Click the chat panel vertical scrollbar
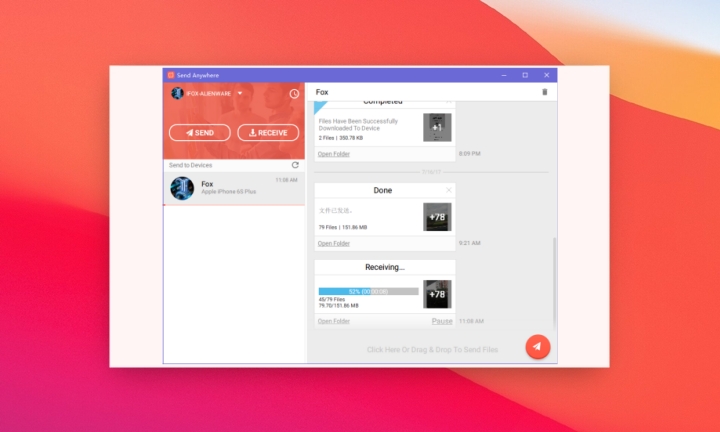 tap(554, 280)
